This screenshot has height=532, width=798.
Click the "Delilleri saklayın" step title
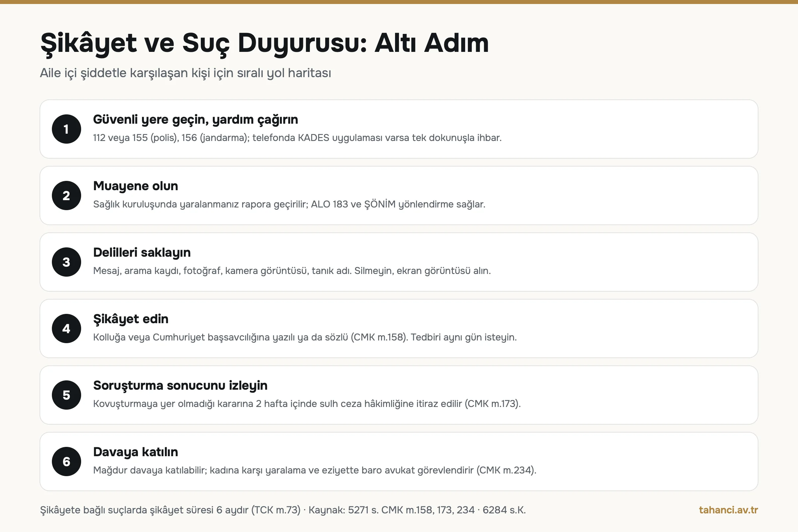(x=142, y=253)
